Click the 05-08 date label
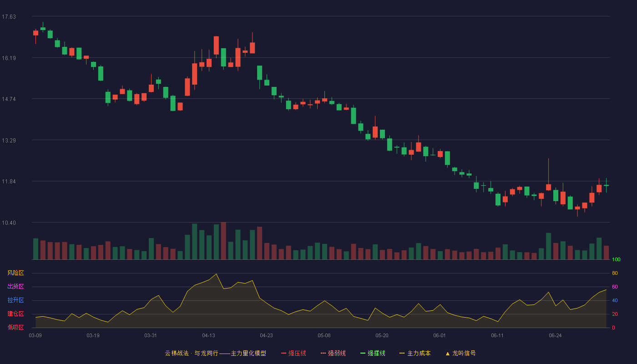637x364 pixels. point(324,335)
